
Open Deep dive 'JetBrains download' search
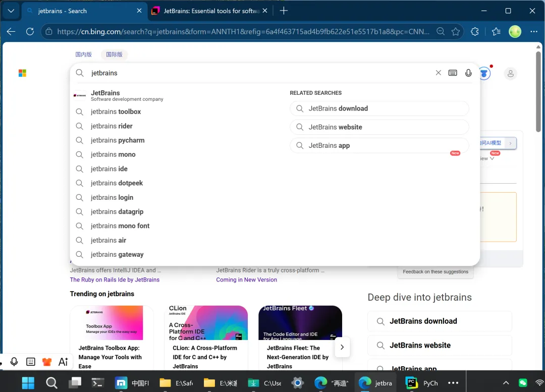point(440,321)
